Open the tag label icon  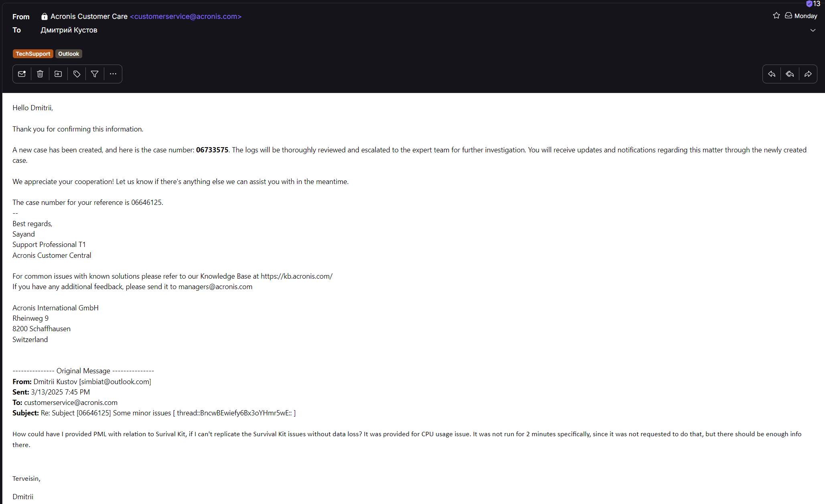click(x=77, y=74)
